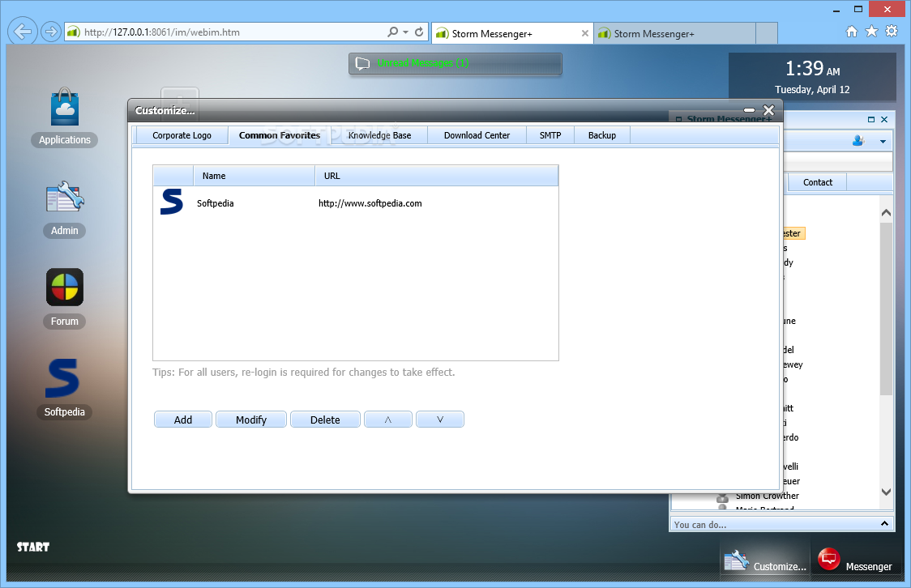This screenshot has height=588, width=911.
Task: Expand the address bar search dropdown arrow
Action: 405,32
